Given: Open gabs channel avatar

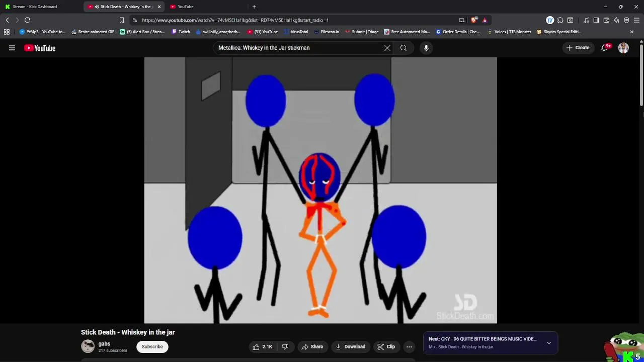Looking at the screenshot, I should click(x=88, y=346).
